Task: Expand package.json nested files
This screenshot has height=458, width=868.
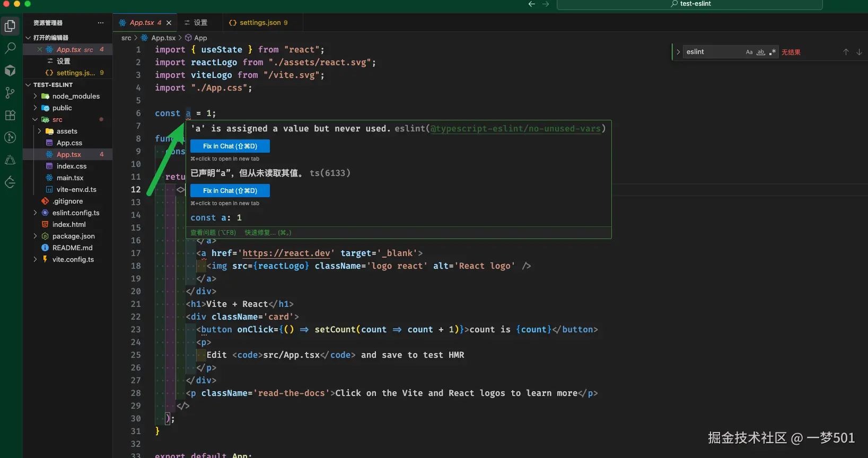Action: [35, 236]
